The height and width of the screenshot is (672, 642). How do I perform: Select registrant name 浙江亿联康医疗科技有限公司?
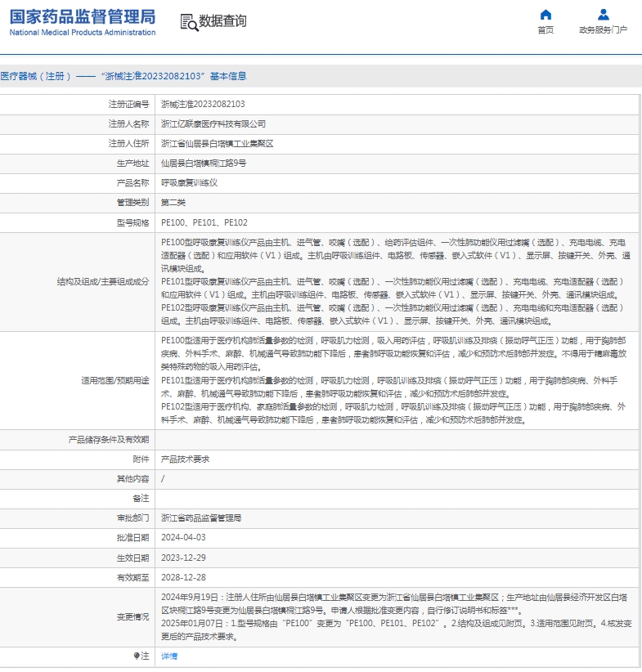pos(213,124)
